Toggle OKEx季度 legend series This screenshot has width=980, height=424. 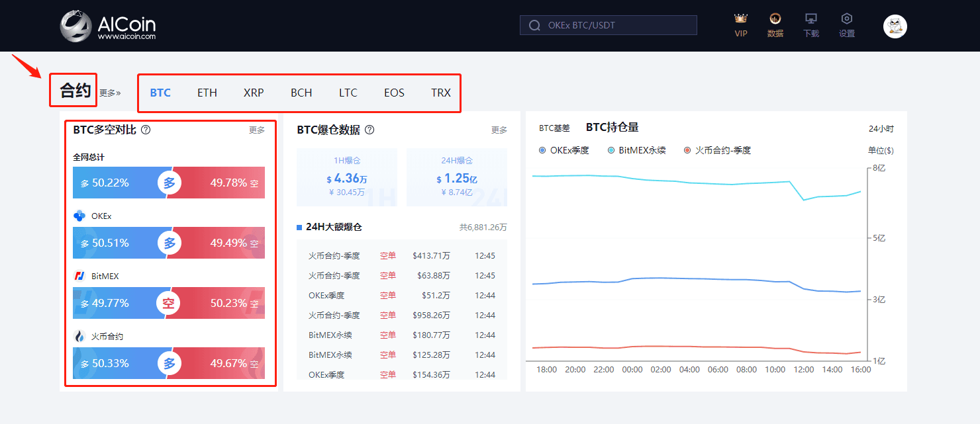coord(563,150)
